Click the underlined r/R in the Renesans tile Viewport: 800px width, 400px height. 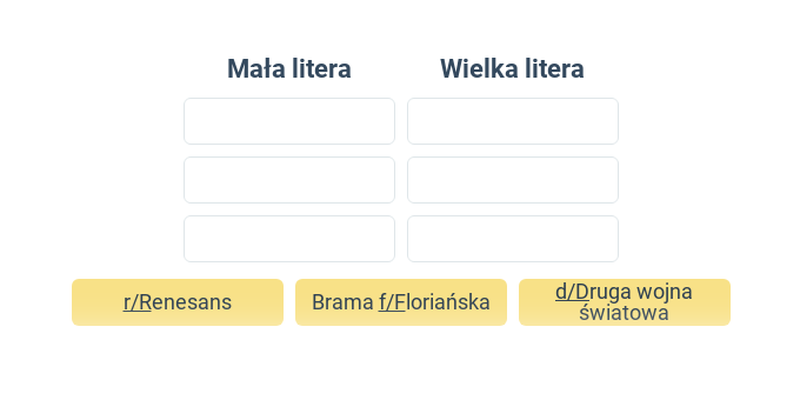point(137,302)
